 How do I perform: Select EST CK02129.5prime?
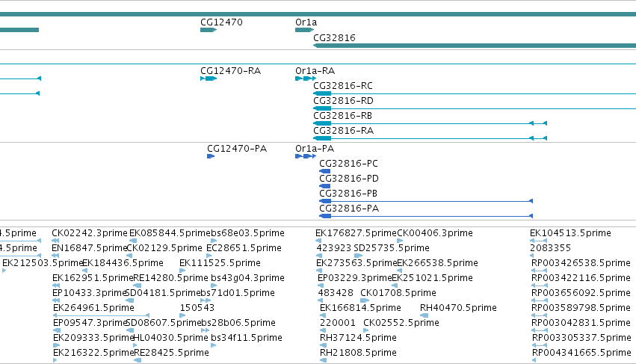[x=164, y=248]
